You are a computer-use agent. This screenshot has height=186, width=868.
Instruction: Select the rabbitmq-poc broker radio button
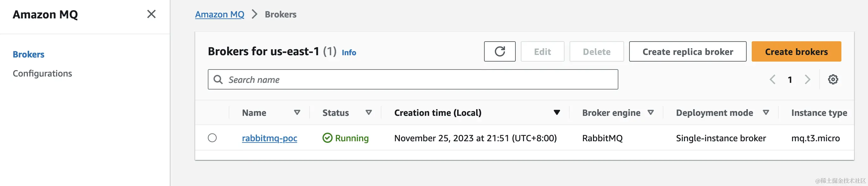212,138
